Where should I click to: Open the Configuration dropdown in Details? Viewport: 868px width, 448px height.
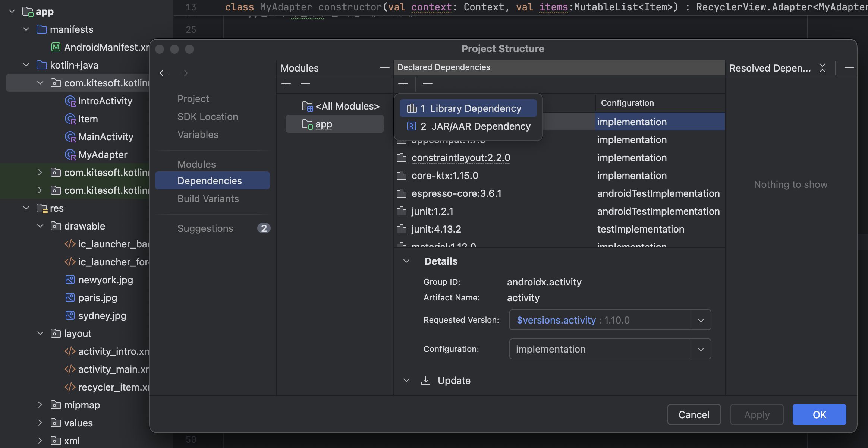[x=701, y=349]
